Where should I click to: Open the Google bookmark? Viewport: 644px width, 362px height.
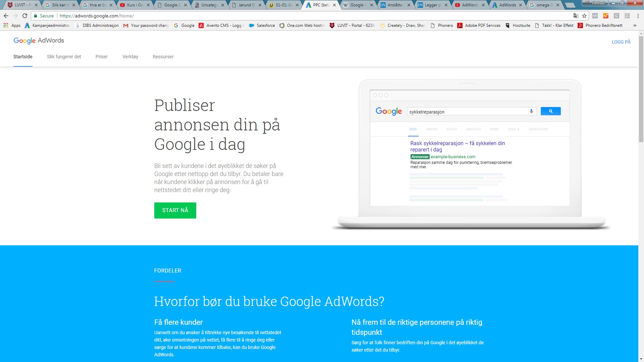point(184,25)
